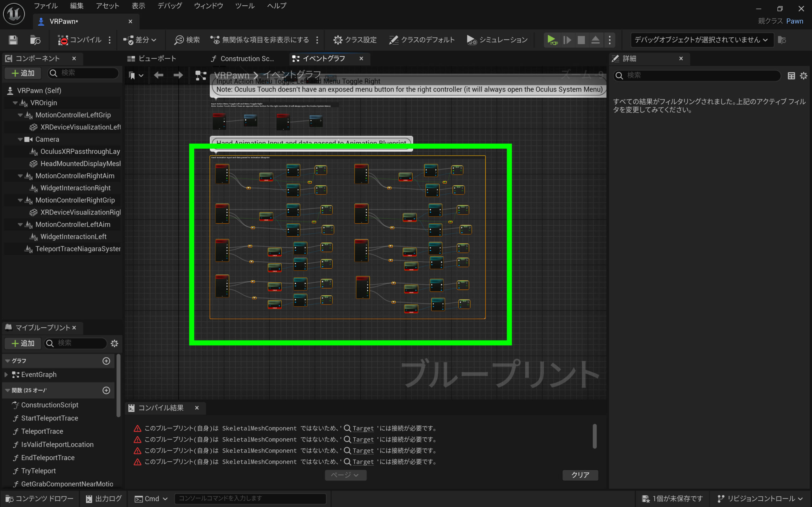This screenshot has width=812, height=507.
Task: Expand the EventGraph entry
Action: point(6,375)
